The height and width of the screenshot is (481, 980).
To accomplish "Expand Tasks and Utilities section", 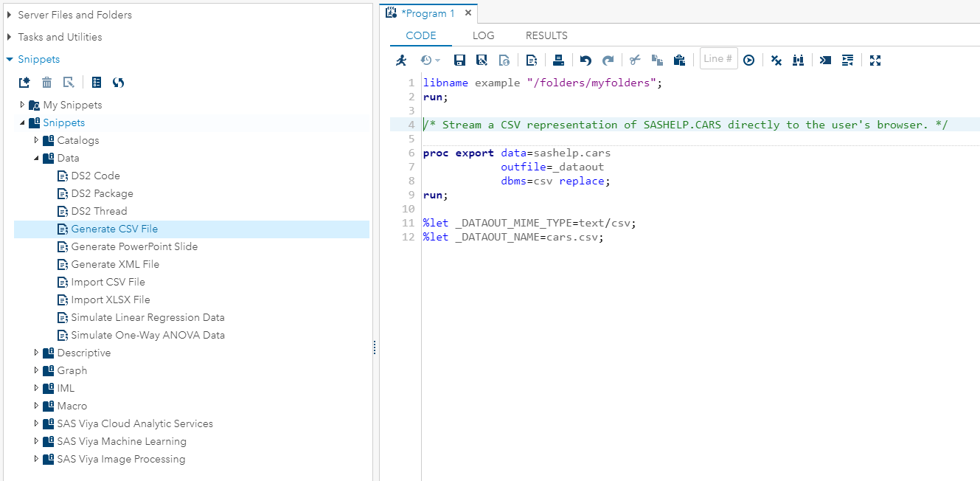I will click(9, 37).
